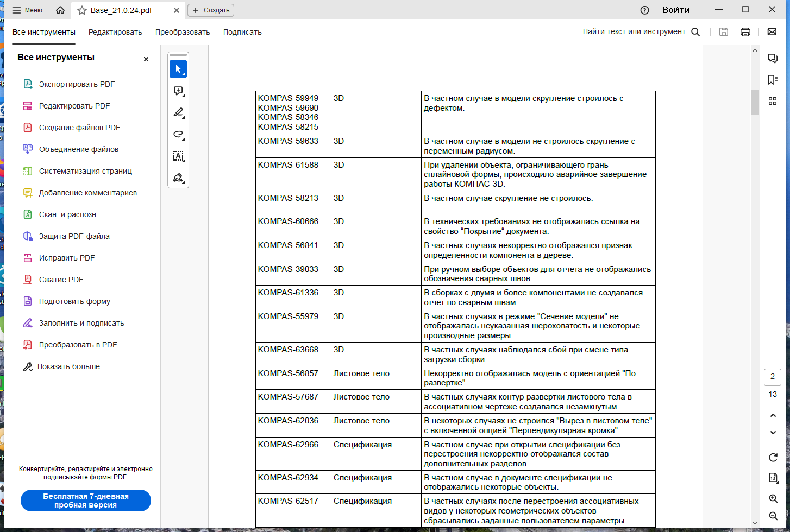Zoom in on the document

(x=773, y=498)
